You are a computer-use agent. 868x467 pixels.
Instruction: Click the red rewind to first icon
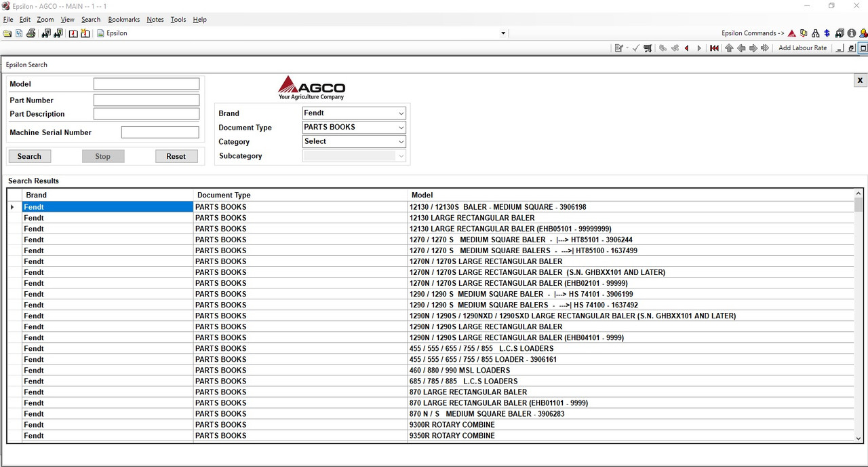(x=714, y=48)
